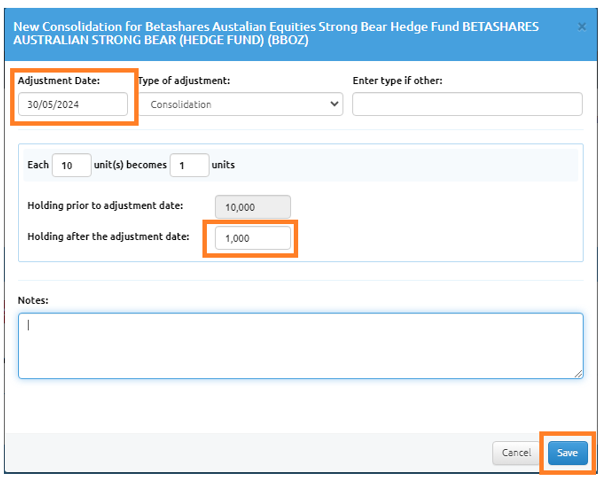Grab the Notes resize handle
The image size is (605, 482).
coord(578,374)
